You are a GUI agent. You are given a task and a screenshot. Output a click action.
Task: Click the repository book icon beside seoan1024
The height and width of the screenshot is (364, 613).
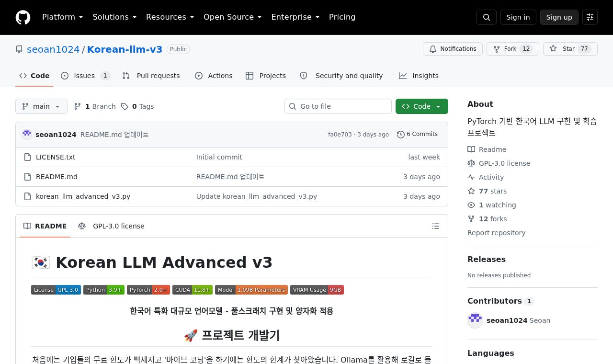[19, 49]
